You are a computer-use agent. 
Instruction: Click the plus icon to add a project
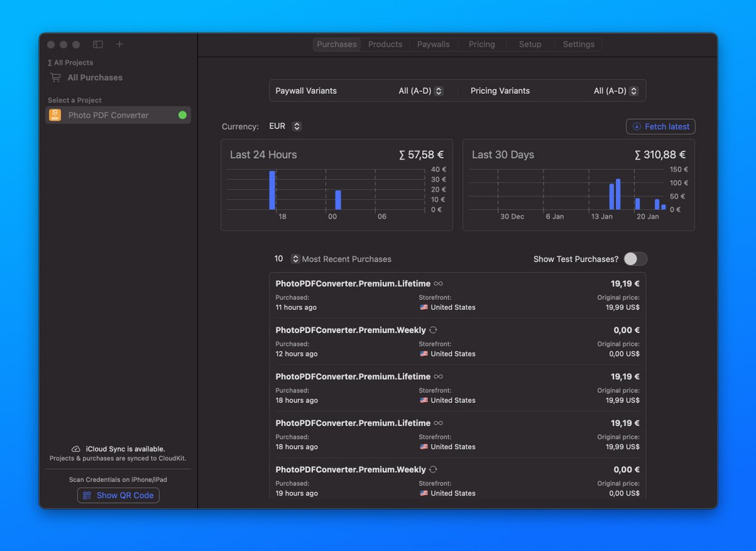pos(119,45)
